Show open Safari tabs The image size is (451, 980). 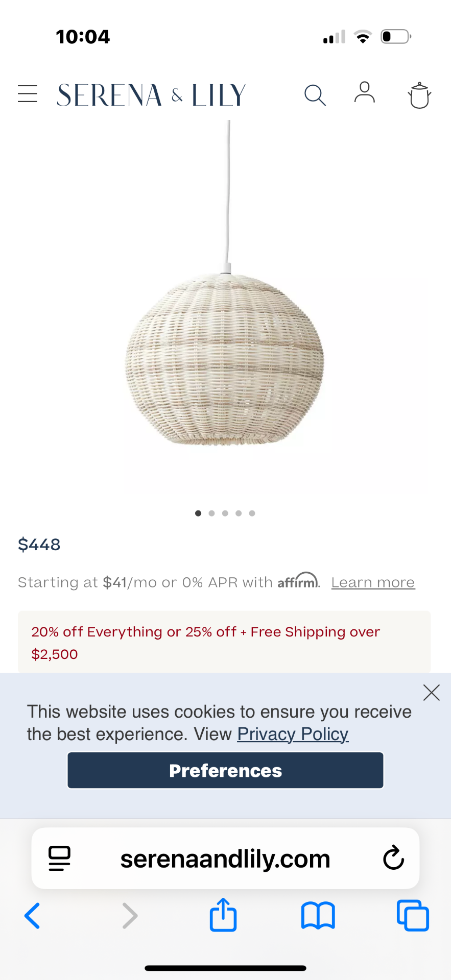click(413, 915)
